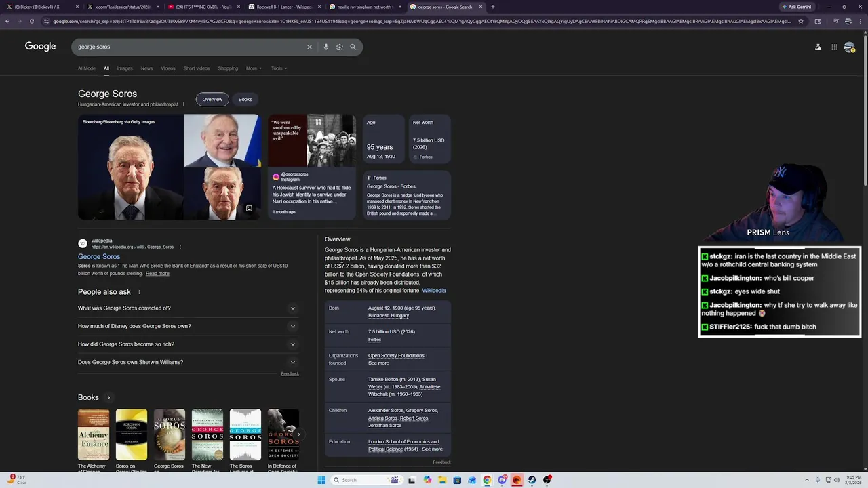Screen dimensions: 868x488
Task: Go back with the browser back arrow
Action: click(x=7, y=21)
